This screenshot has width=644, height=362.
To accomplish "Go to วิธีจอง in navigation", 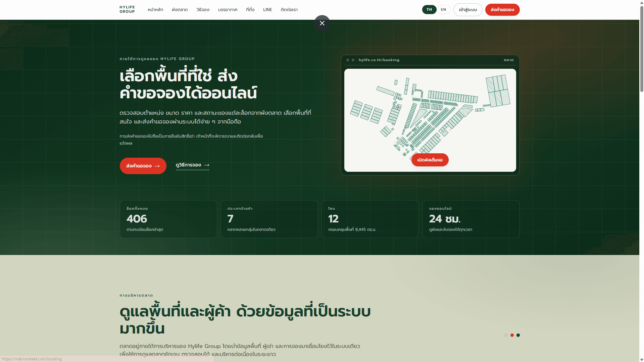I will tap(203, 10).
